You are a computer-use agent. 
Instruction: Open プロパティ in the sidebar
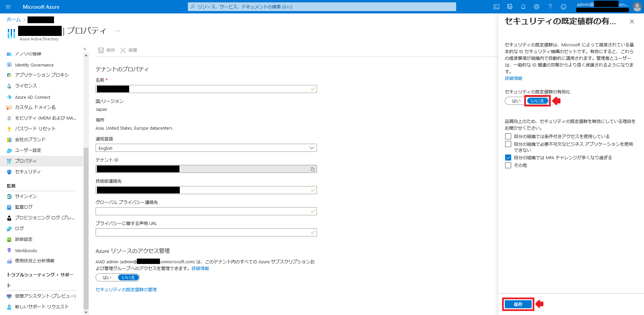pos(42,161)
